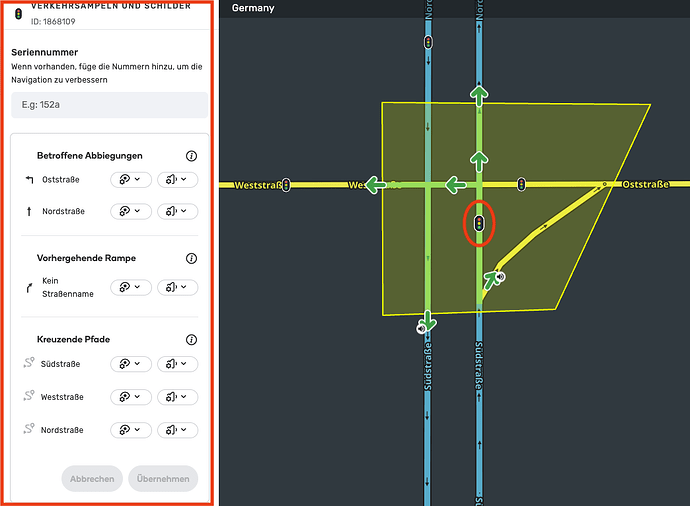This screenshot has width=690, height=506.
Task: Click the Seriennummer input field
Action: click(109, 106)
